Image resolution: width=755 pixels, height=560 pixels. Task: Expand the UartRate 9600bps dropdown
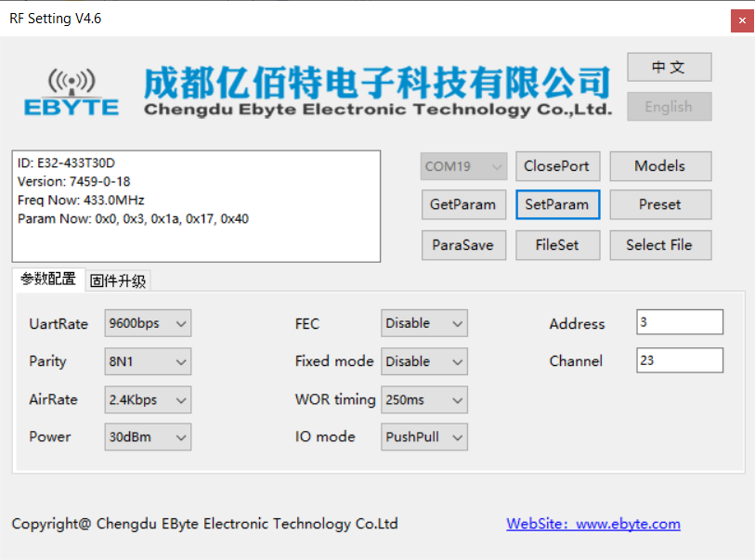click(x=148, y=323)
